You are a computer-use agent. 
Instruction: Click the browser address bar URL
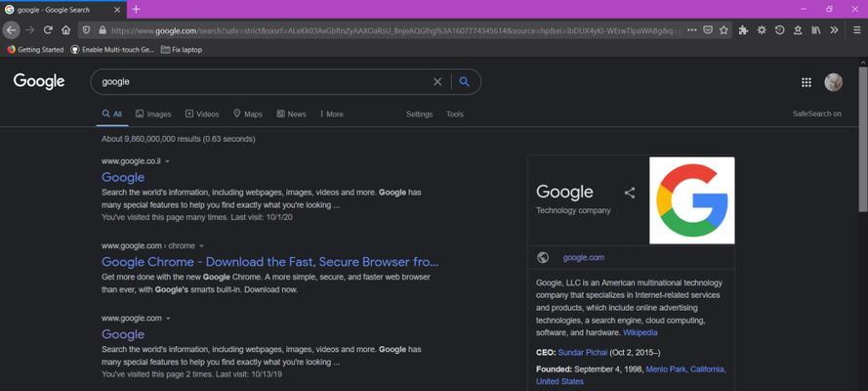click(x=393, y=30)
